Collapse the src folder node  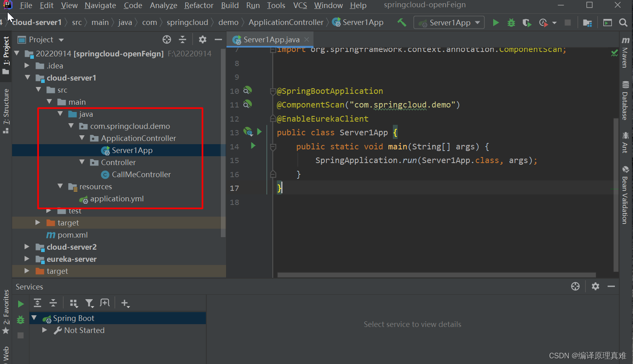38,89
